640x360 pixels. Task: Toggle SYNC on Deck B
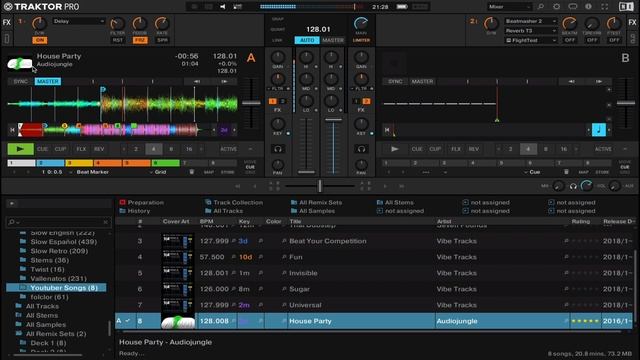click(x=395, y=82)
